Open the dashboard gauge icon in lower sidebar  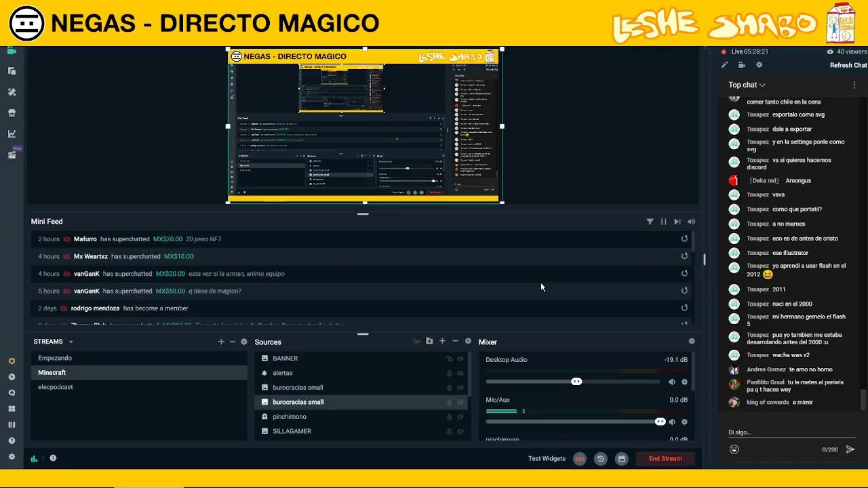point(12,377)
